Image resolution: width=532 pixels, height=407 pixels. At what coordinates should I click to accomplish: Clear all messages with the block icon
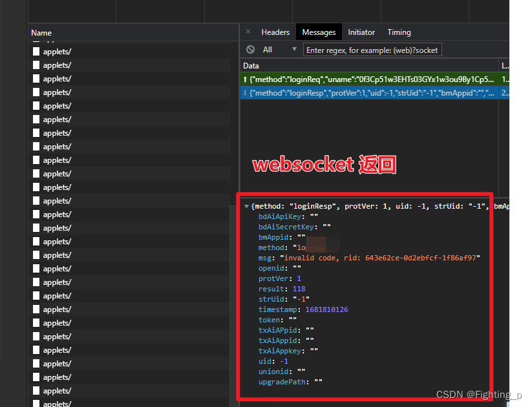pos(250,50)
